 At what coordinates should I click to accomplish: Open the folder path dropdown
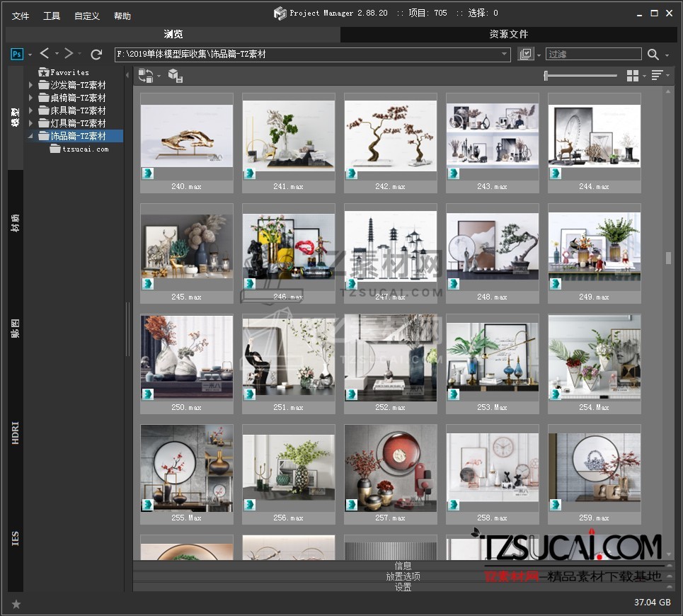[x=505, y=55]
